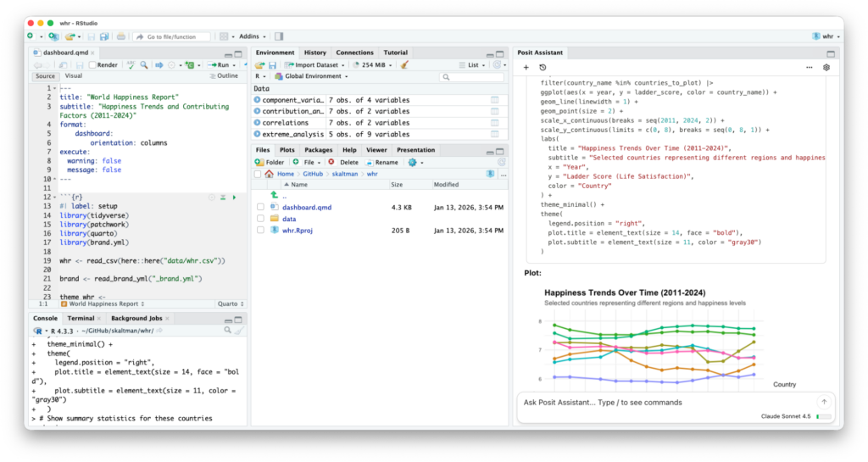Run the current chunk with green play icon
This screenshot has height=462, width=868.
(234, 197)
